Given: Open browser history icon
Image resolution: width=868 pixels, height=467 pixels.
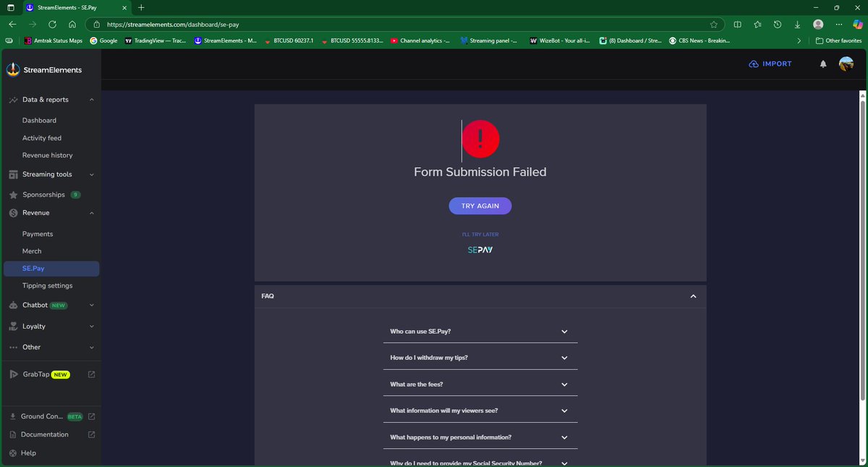Looking at the screenshot, I should coord(778,24).
